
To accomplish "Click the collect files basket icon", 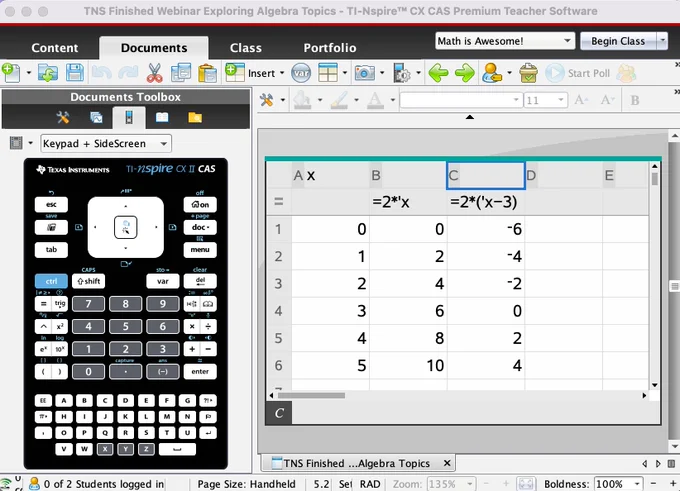I will pyautogui.click(x=528, y=72).
